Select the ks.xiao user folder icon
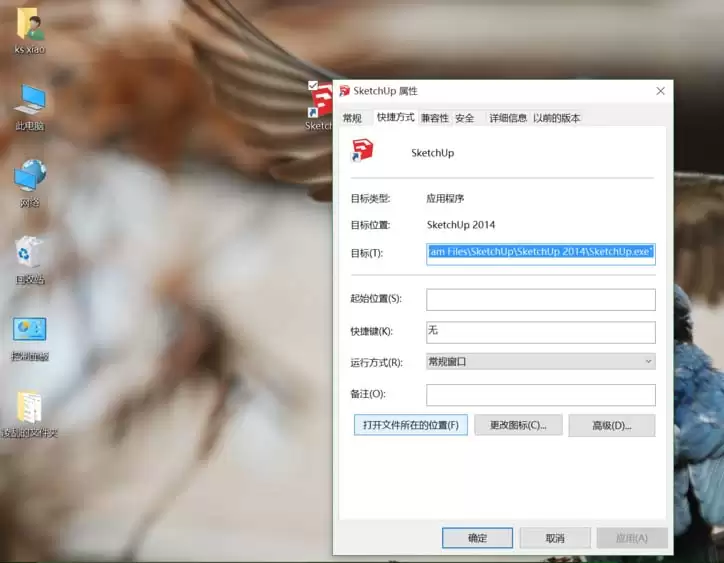 point(29,24)
